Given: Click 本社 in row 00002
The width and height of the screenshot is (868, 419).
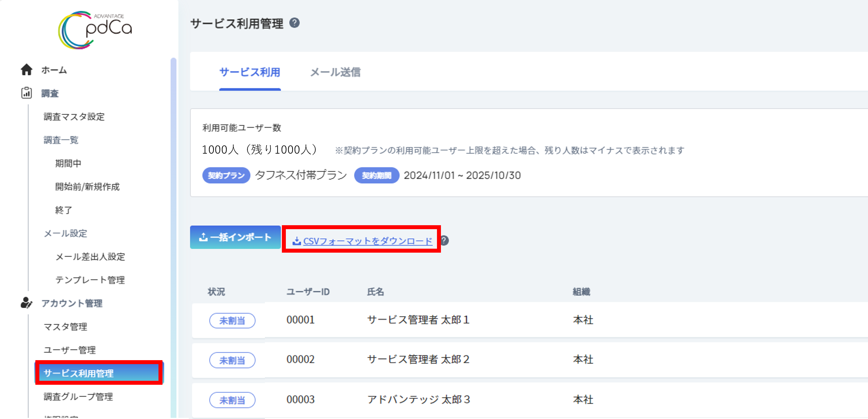Looking at the screenshot, I should [583, 359].
